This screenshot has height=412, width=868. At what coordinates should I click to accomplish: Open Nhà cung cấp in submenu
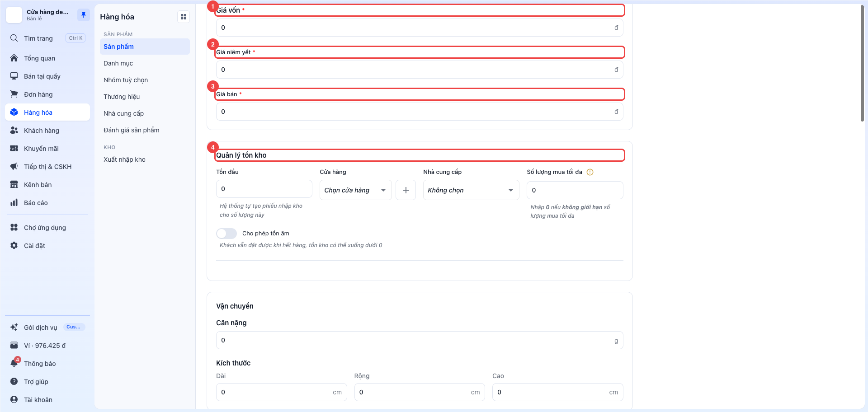[145, 113]
